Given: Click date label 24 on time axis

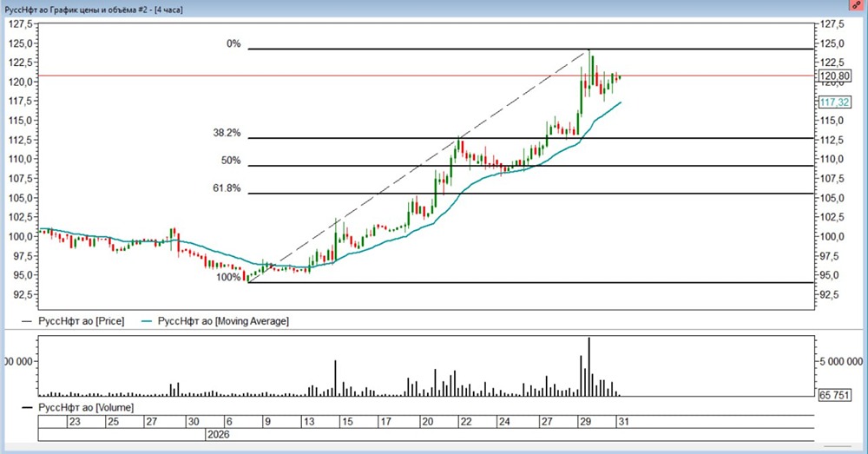Looking at the screenshot, I should (504, 421).
